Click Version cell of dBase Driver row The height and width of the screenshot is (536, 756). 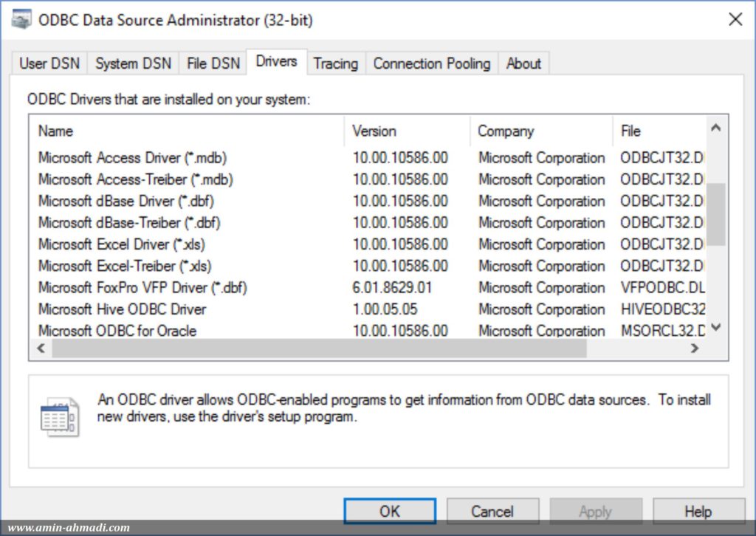[400, 201]
